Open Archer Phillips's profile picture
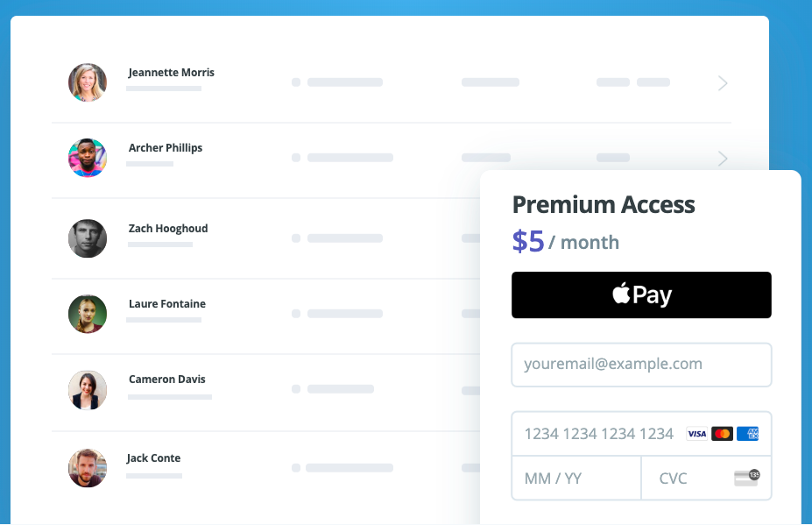812x525 pixels. coord(87,158)
